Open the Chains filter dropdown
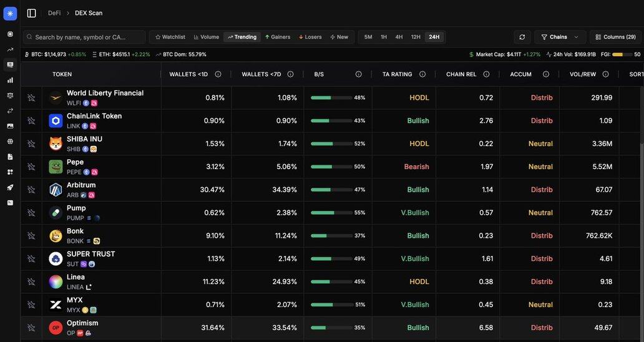The width and height of the screenshot is (644, 342). coord(560,37)
